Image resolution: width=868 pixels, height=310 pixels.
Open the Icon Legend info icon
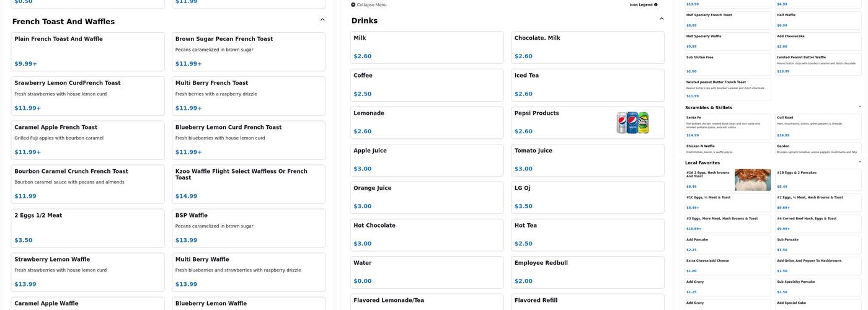coord(656,5)
